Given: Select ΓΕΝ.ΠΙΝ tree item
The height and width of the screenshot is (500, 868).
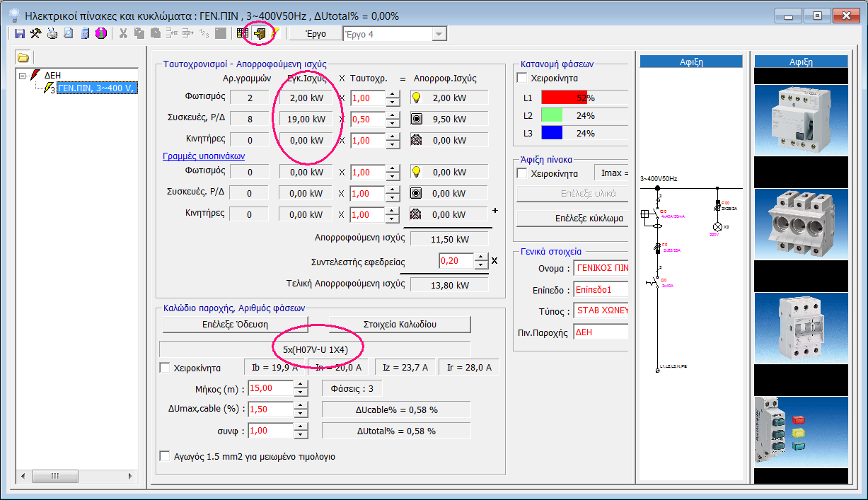Looking at the screenshot, I should tap(97, 88).
